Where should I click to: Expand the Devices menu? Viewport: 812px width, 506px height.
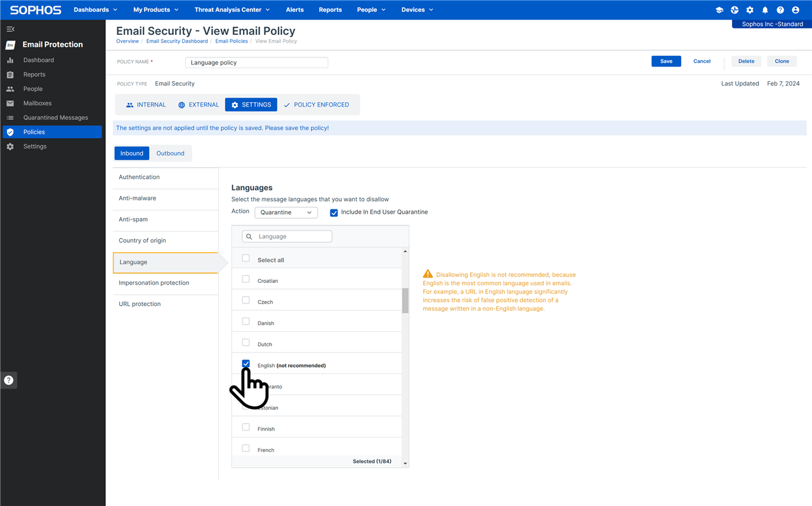[417, 10]
